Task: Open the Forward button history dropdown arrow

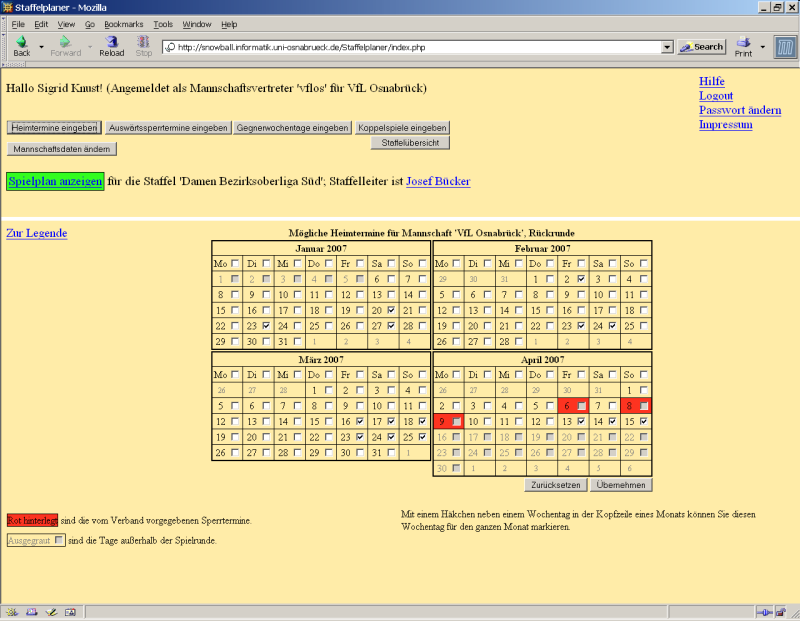Action: tap(90, 47)
